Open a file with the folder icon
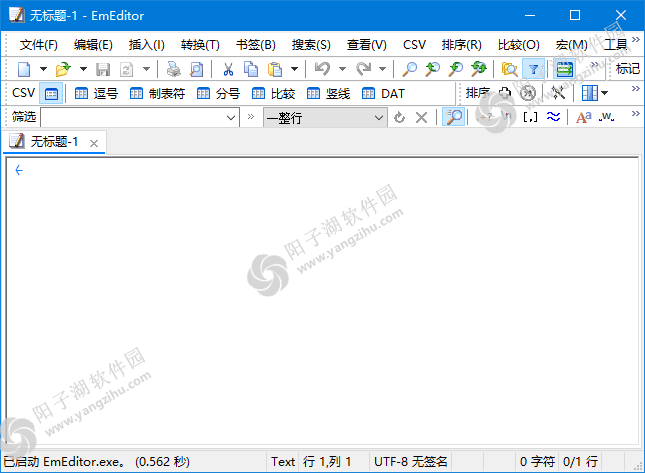This screenshot has height=473, width=645. pyautogui.click(x=63, y=69)
